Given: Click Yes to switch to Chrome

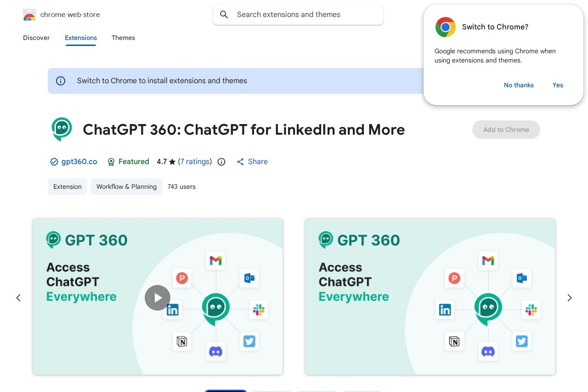Looking at the screenshot, I should (558, 85).
